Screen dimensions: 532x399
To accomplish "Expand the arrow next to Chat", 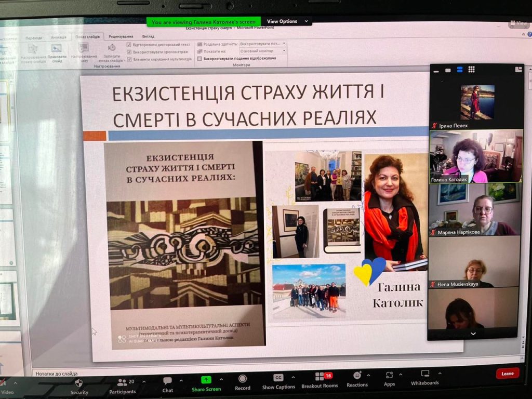I will [x=181, y=381].
